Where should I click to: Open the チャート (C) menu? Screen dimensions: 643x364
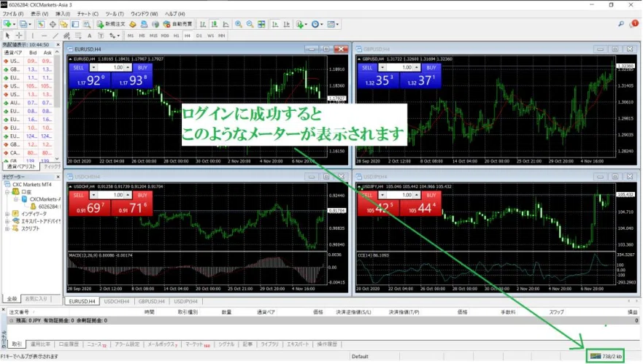[88, 14]
